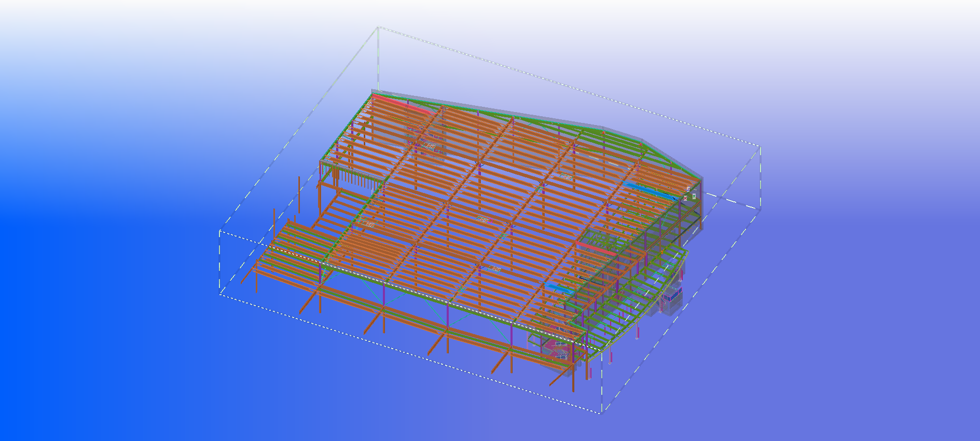The image size is (980, 441).
Task: Click the rightmost corner of the work area box
Action: coord(760,147)
